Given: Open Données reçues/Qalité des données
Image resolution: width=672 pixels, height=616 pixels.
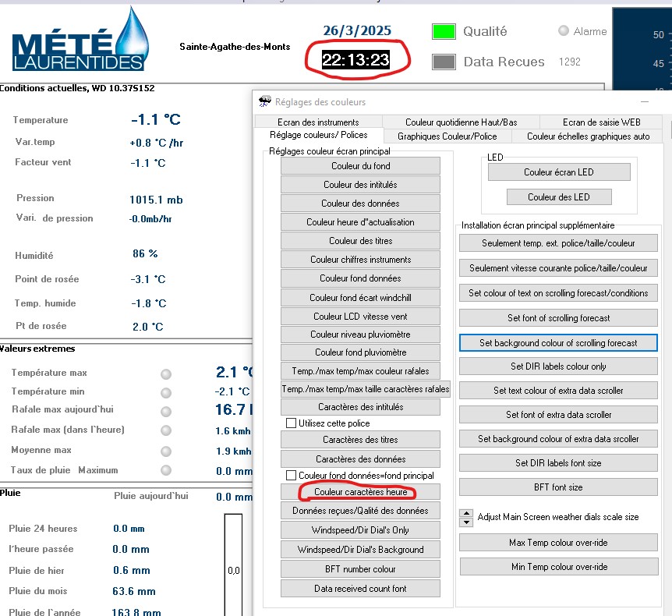Looking at the screenshot, I should tap(360, 511).
